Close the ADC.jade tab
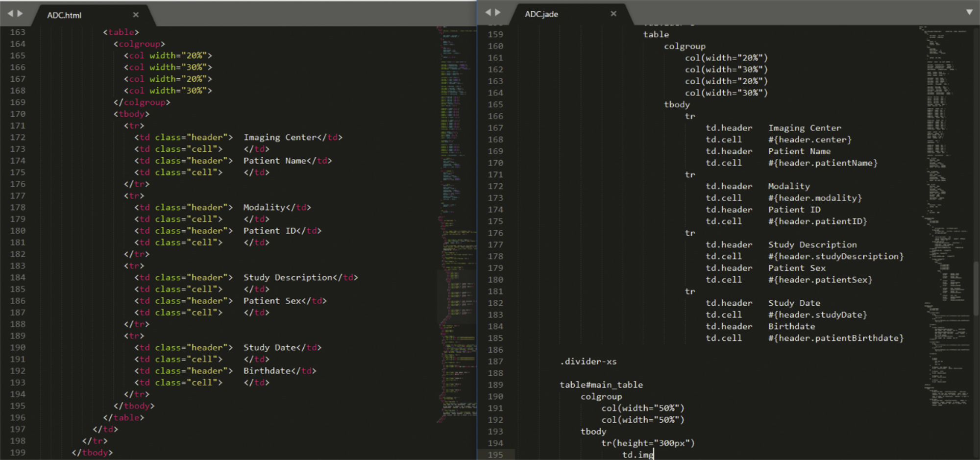The image size is (980, 460). 613,14
